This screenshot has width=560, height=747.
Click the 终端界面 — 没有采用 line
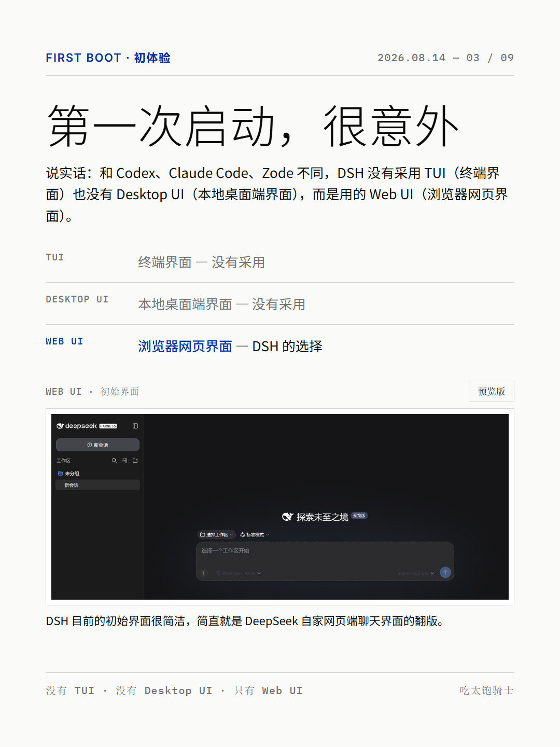[202, 262]
